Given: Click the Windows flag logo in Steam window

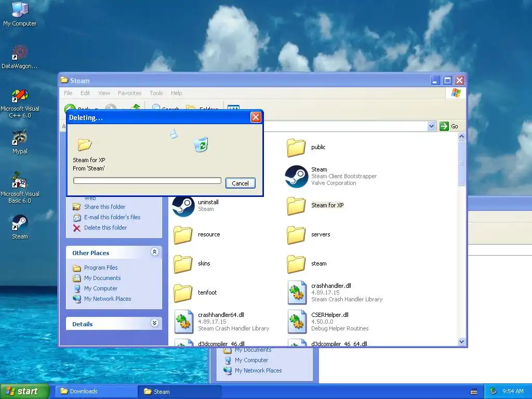Looking at the screenshot, I should coord(456,93).
